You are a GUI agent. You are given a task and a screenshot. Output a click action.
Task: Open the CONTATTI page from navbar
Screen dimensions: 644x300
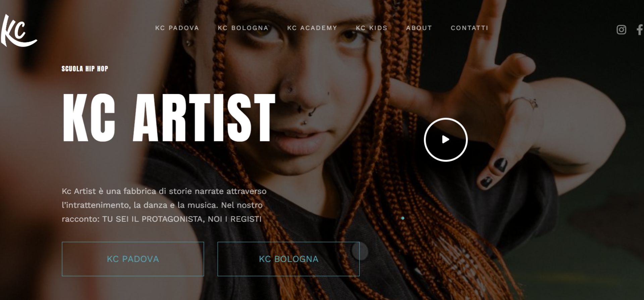pos(469,28)
